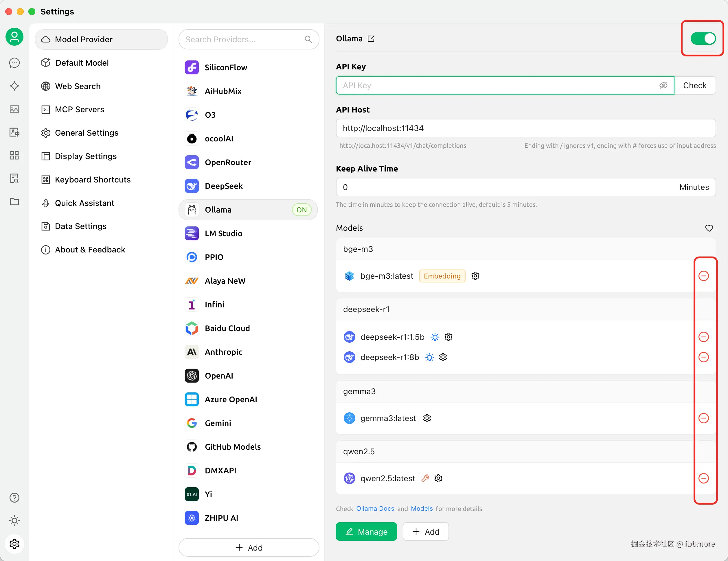This screenshot has width=728, height=561.
Task: Click the green Manage models button
Action: point(366,532)
